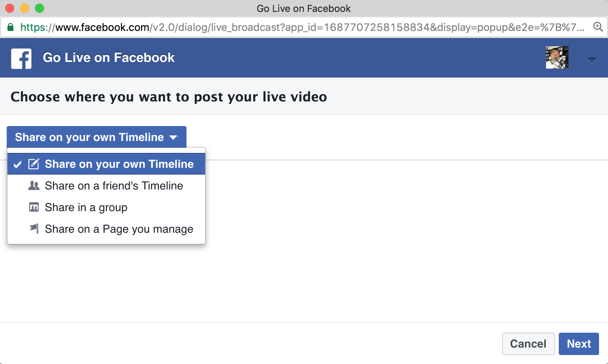Cancel the live video dialog
Screen dimensions: 608x364
[x=528, y=343]
